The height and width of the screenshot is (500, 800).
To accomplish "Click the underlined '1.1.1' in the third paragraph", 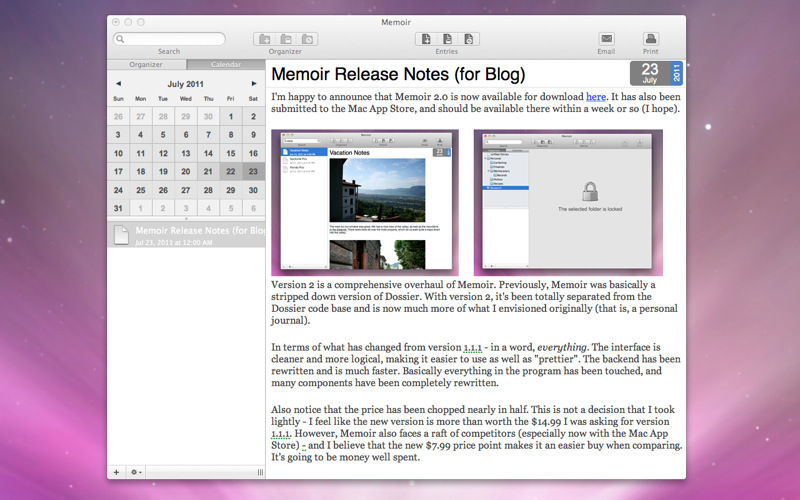I will point(472,347).
